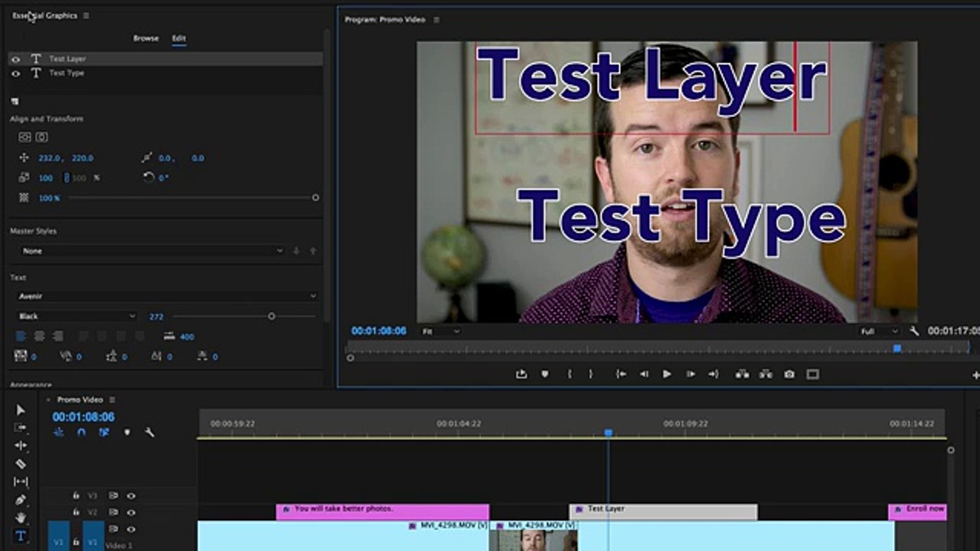Click the Export Frame camera icon
The image size is (980, 551).
point(789,374)
